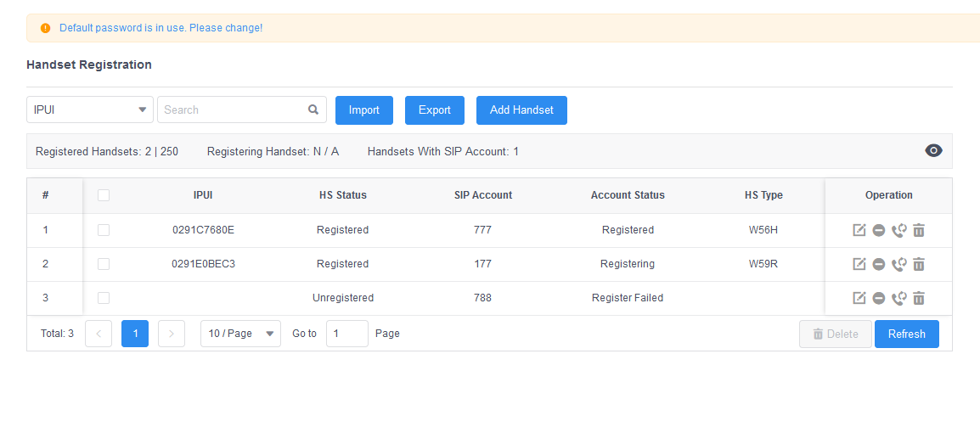Edit the row with SIP account 788

[859, 298]
